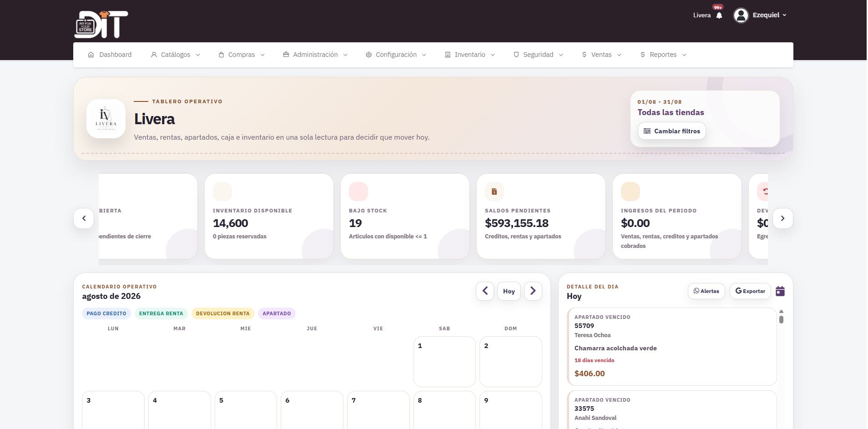Click the Hoy calendar button
This screenshot has height=429, width=868.
[x=509, y=291]
